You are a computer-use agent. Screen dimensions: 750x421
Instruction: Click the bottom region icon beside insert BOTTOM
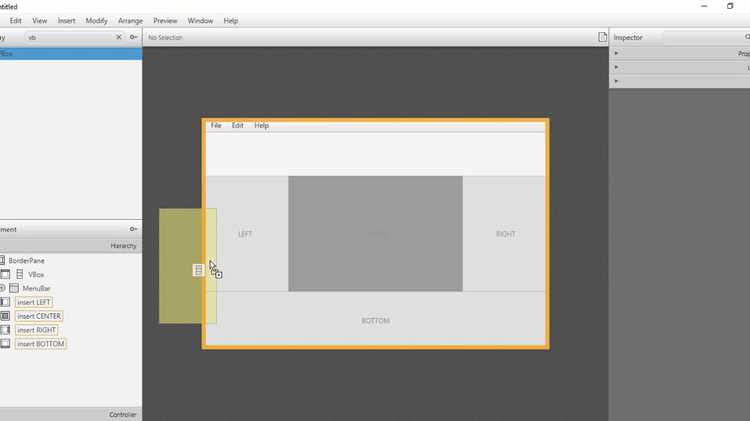click(5, 343)
